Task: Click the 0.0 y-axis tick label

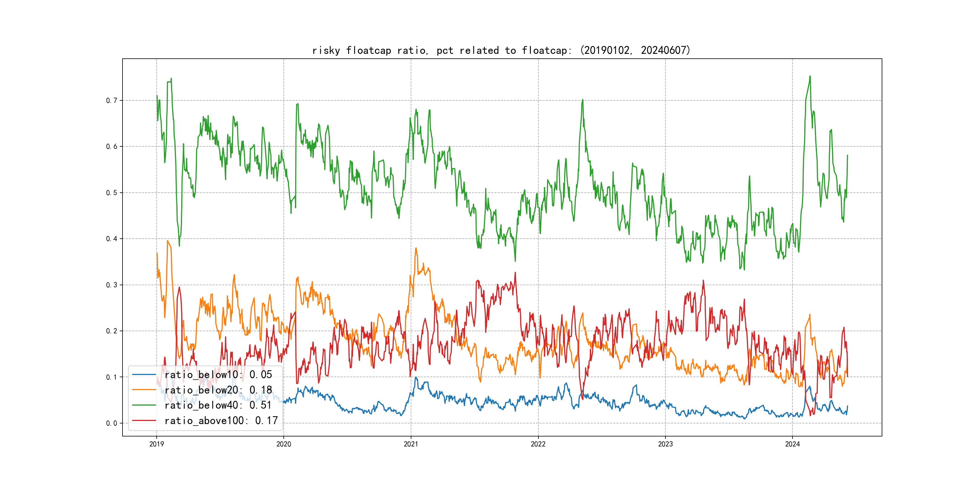Action: pos(112,423)
